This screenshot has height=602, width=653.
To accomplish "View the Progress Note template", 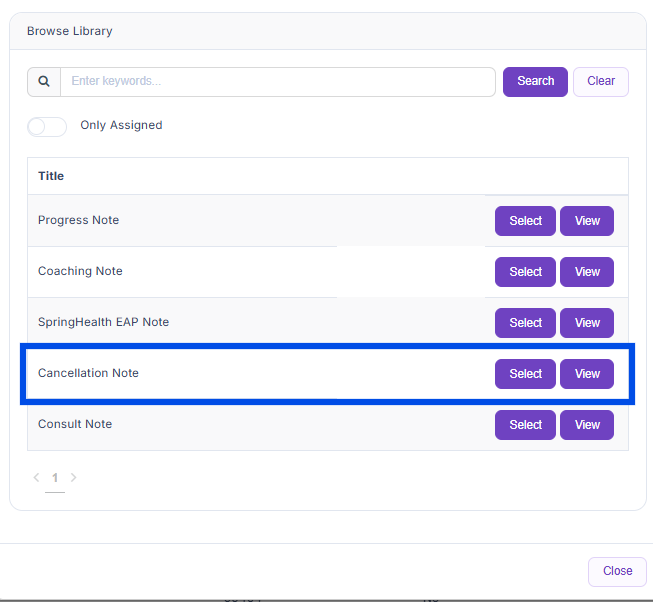I will (x=587, y=221).
